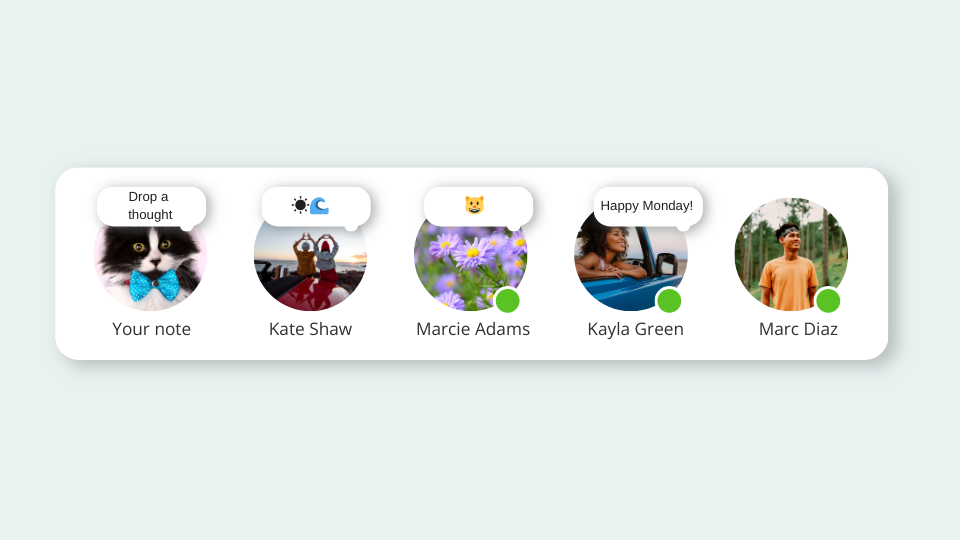The height and width of the screenshot is (540, 960).
Task: Open the 'Happy Monday!' note bubble
Action: (x=648, y=206)
